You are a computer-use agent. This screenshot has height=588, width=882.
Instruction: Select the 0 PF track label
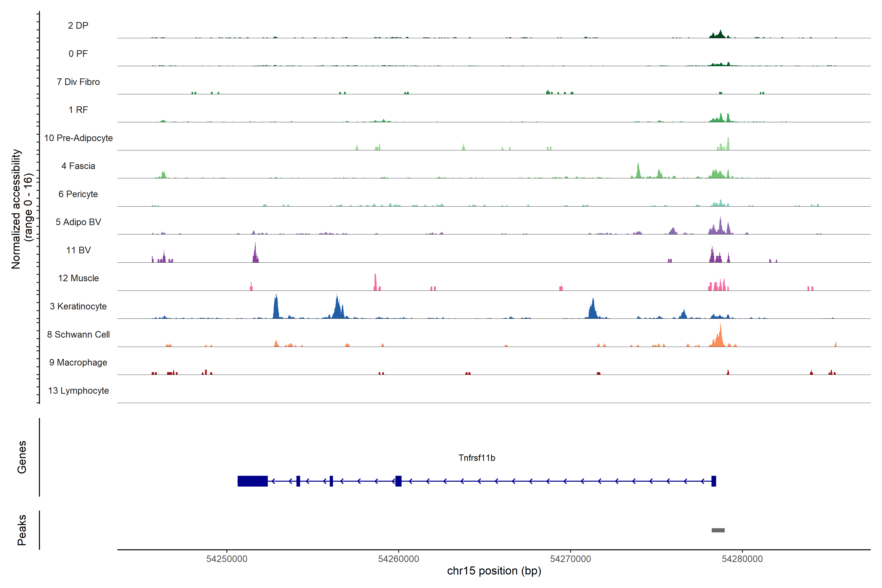coord(78,54)
